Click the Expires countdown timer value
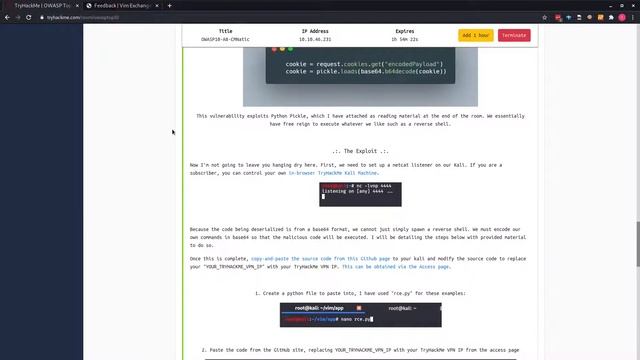 tap(404, 40)
